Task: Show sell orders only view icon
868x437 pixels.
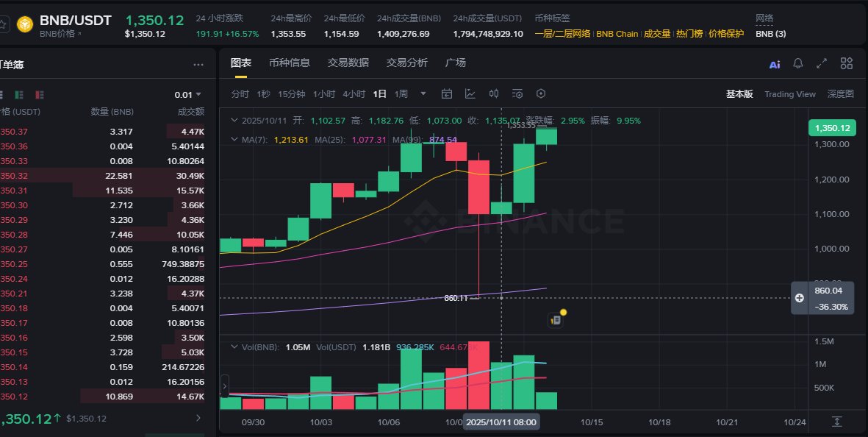Action: tap(39, 95)
